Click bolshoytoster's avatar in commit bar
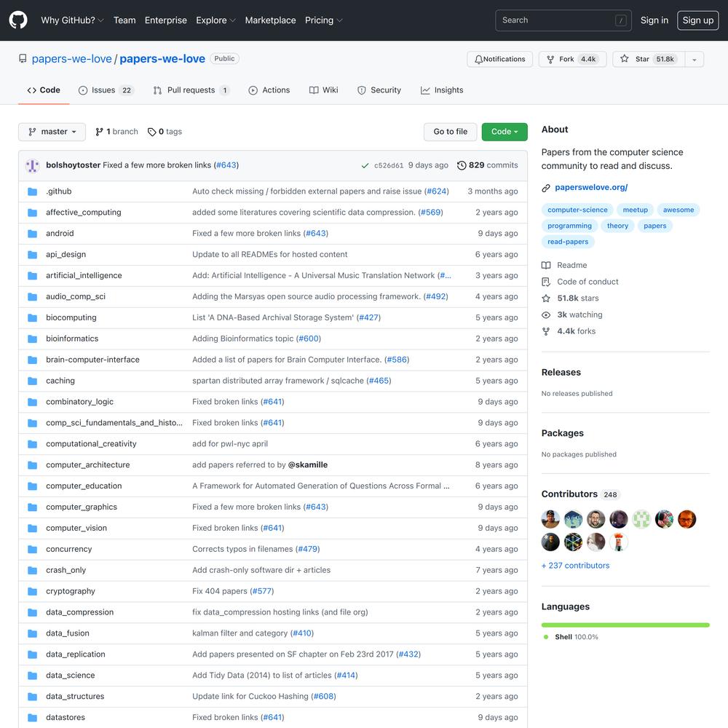728x728 pixels. [33, 166]
